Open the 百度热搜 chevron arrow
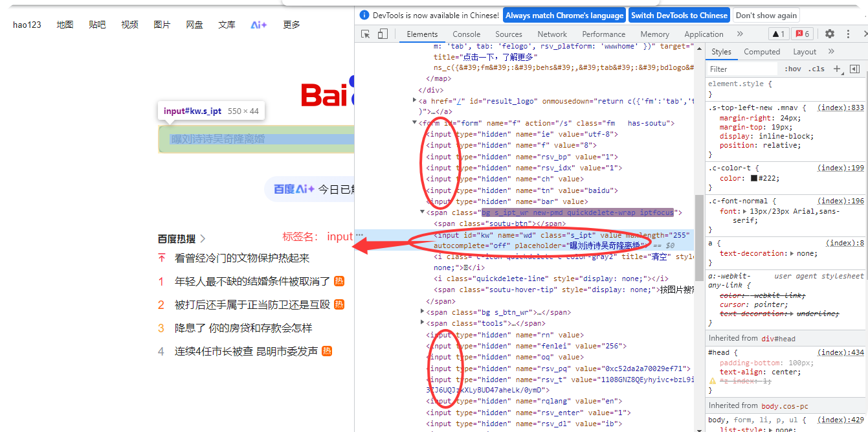The height and width of the screenshot is (432, 868). pos(203,238)
